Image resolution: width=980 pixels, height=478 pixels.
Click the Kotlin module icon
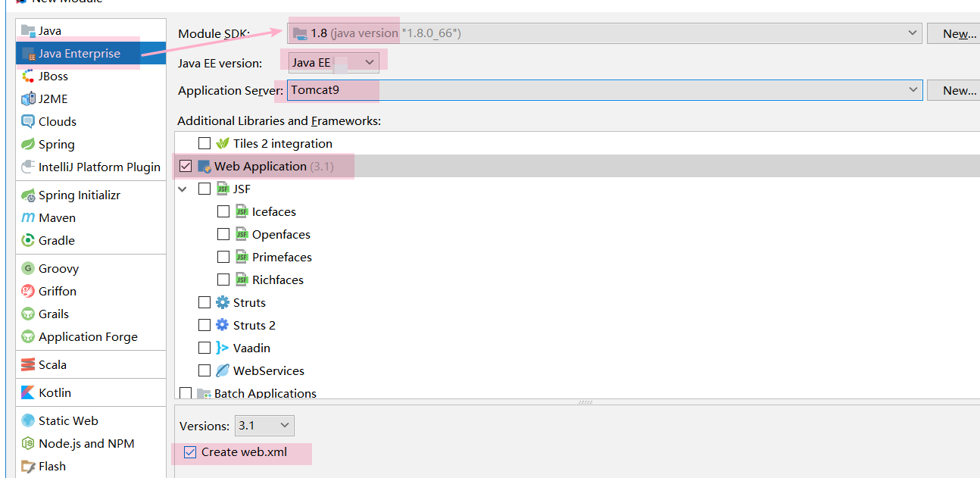click(28, 392)
